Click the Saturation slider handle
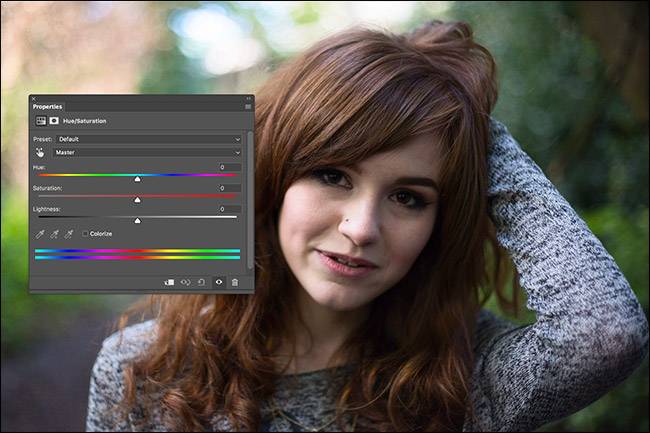 click(x=138, y=200)
